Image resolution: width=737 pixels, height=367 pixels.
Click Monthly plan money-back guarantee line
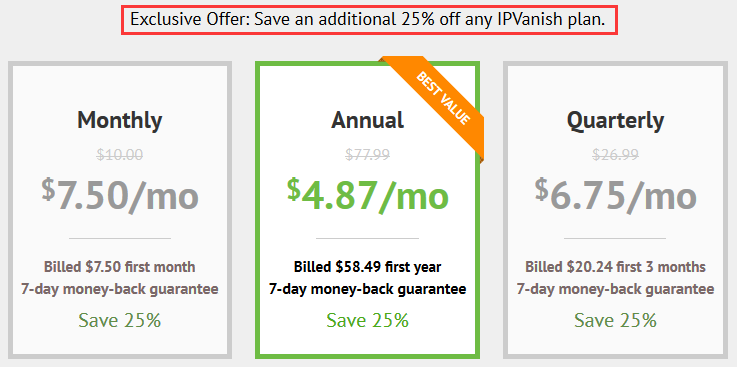[x=120, y=289]
